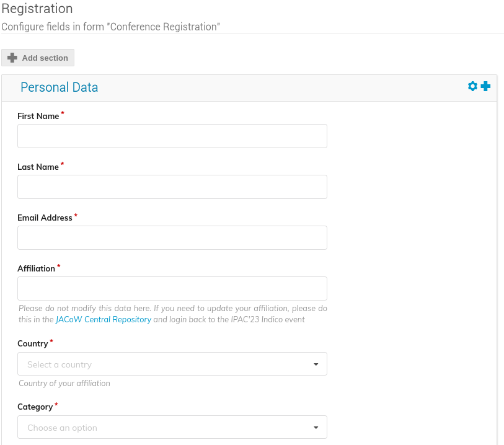Click the Affiliation field label

click(x=36, y=269)
